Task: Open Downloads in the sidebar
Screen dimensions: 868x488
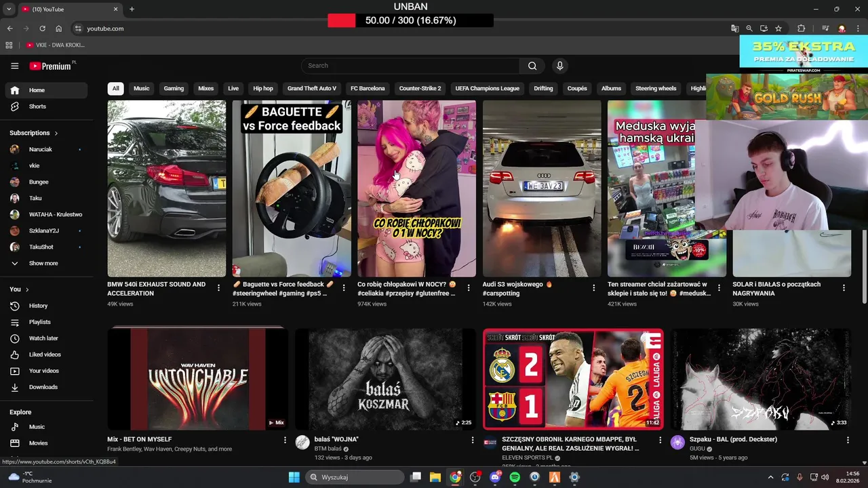Action: click(46, 387)
